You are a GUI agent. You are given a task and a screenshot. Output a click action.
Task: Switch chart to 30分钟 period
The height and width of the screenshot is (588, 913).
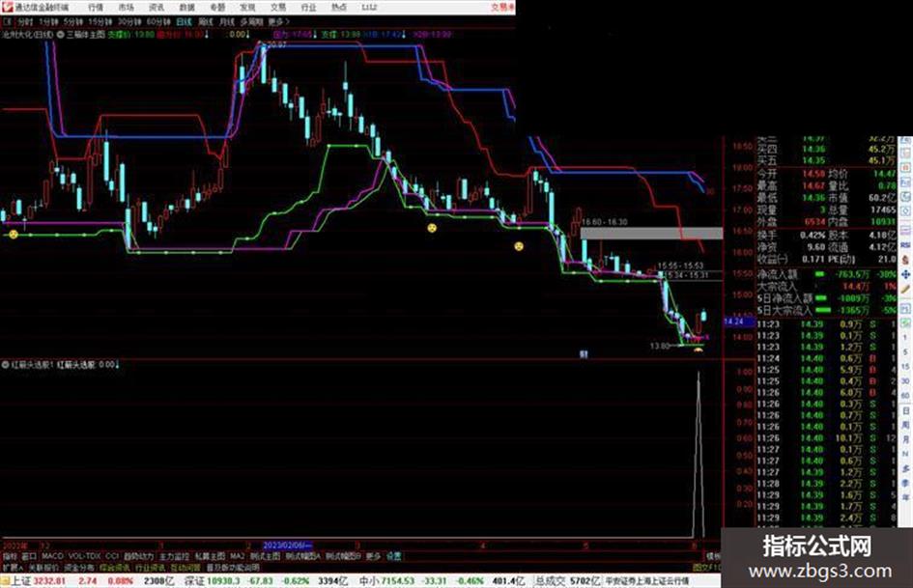(x=129, y=21)
